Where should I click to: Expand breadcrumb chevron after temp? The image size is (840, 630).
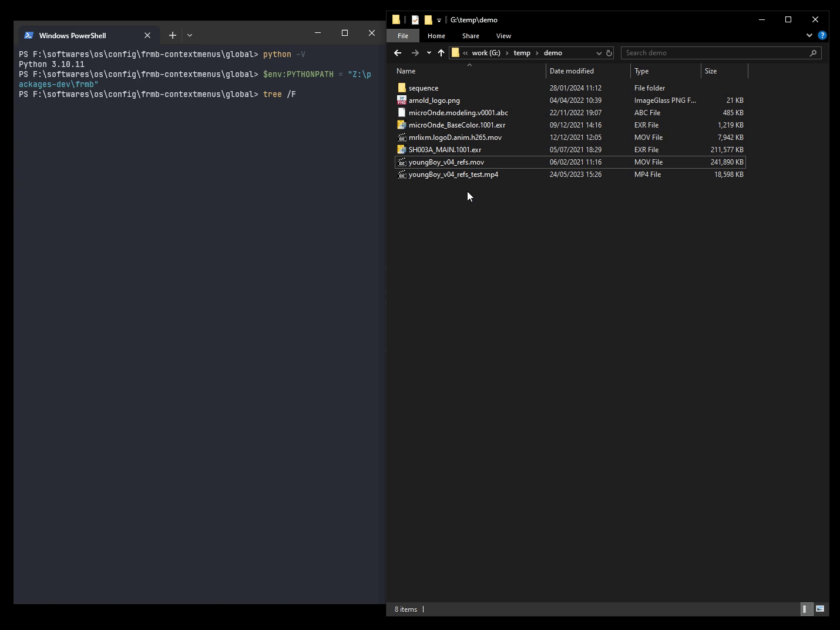(x=537, y=53)
